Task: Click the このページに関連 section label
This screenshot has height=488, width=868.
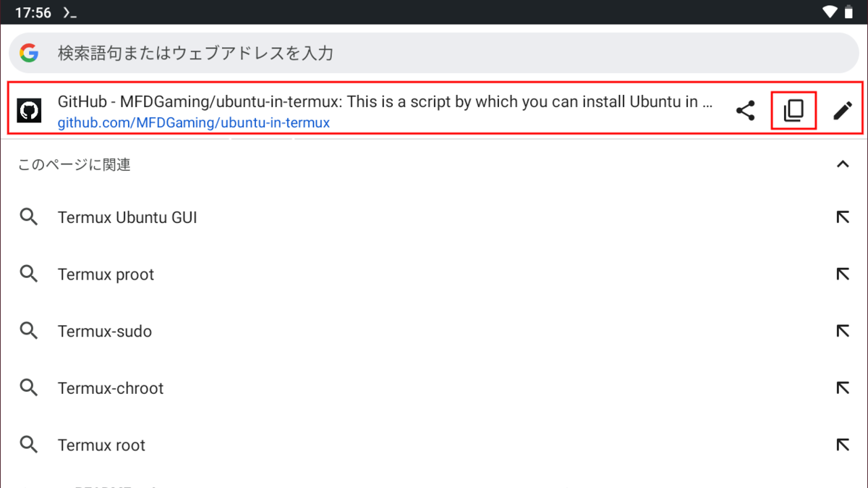Action: coord(75,165)
